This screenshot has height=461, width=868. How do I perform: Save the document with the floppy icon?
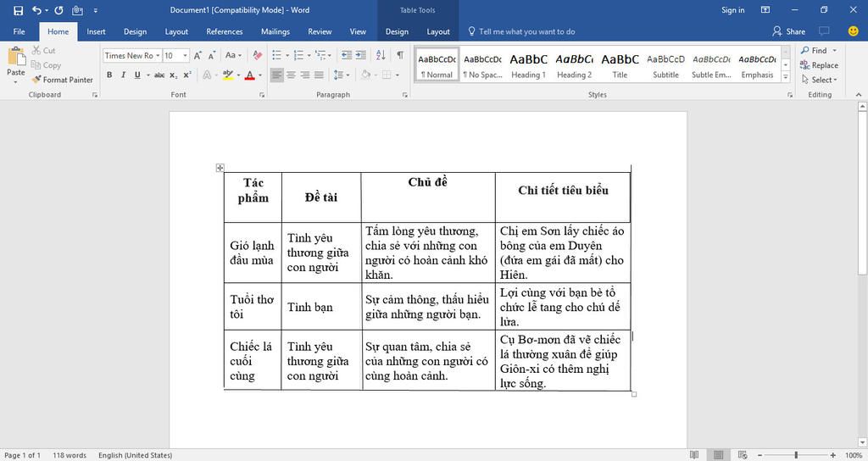[19, 10]
